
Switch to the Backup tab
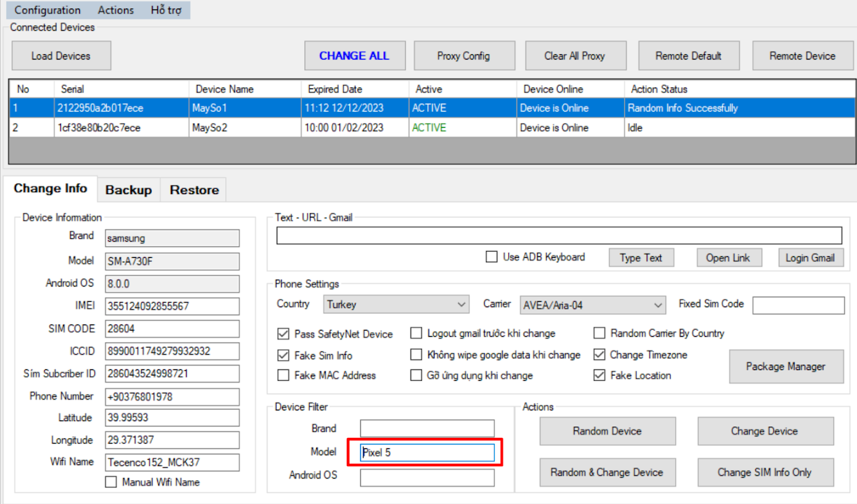pos(129,190)
